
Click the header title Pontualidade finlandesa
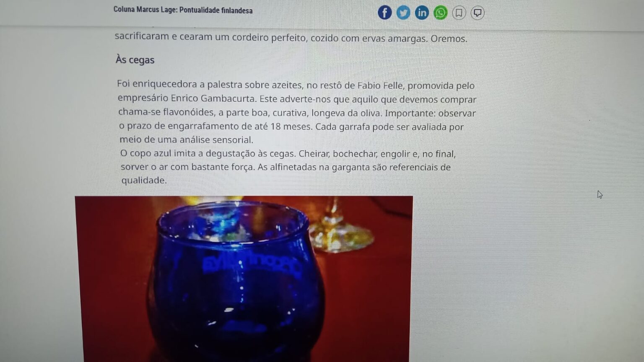216,10
